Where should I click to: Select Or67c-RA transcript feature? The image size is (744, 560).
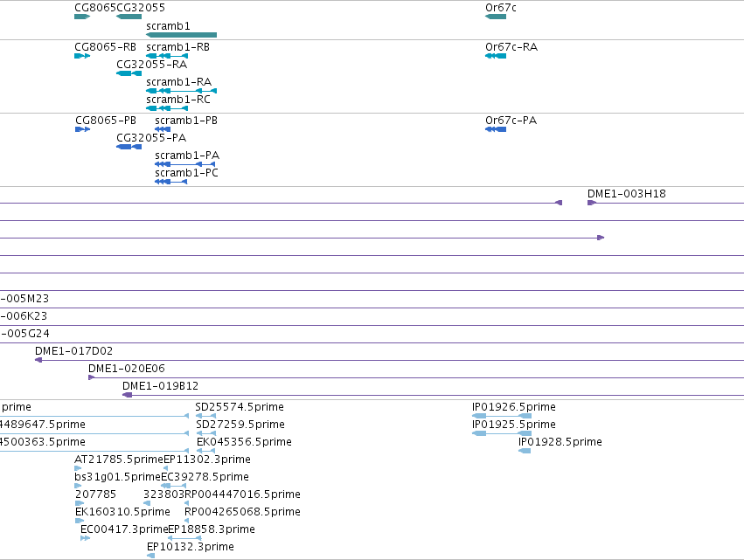click(496, 56)
